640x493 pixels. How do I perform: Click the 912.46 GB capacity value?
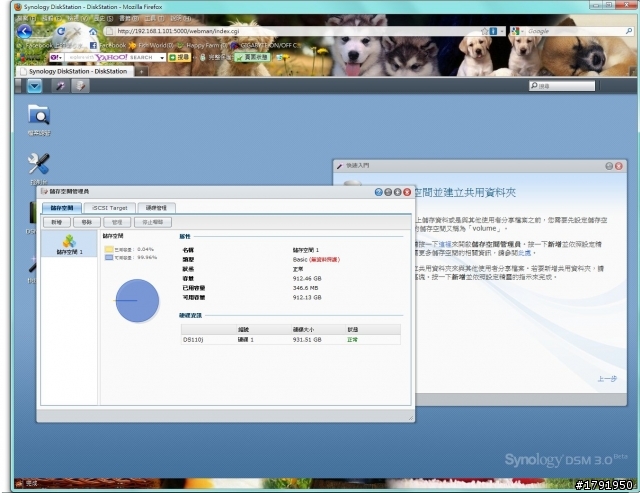tap(307, 278)
